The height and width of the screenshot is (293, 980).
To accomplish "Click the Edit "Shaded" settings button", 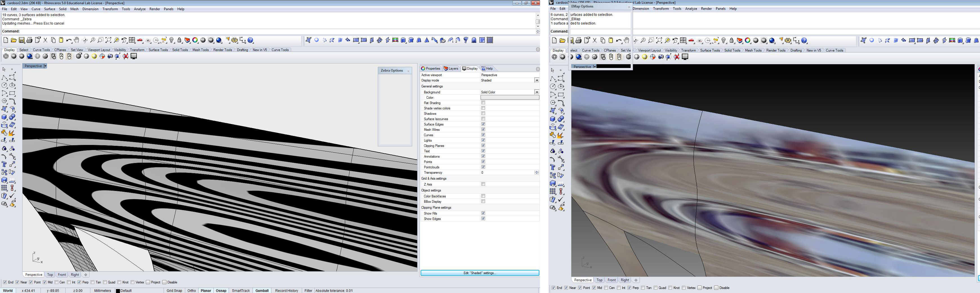I will 480,273.
